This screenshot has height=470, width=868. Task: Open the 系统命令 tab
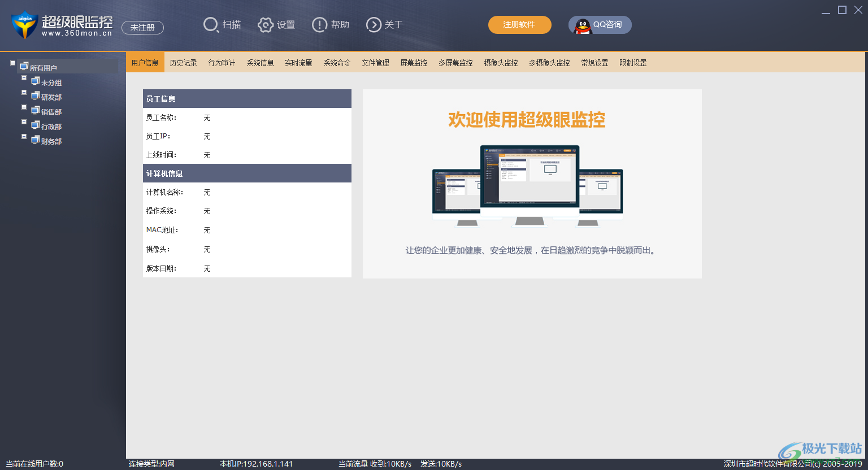point(337,63)
